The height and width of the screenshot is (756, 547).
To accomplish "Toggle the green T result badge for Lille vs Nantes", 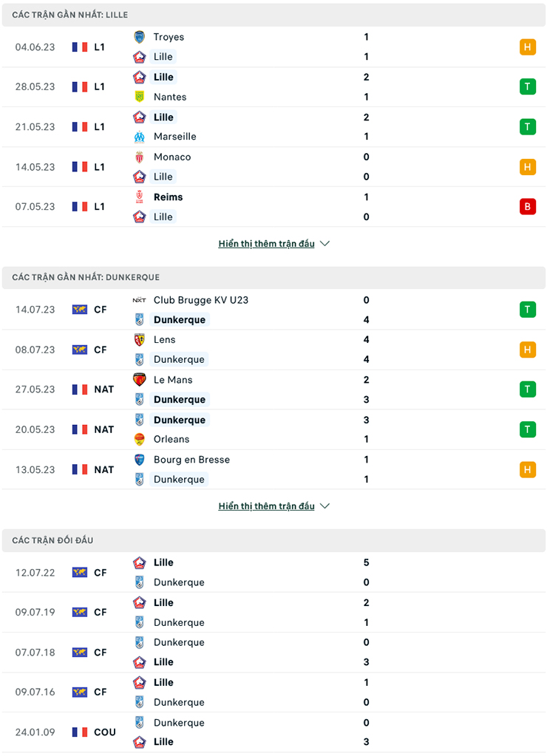I will click(528, 86).
